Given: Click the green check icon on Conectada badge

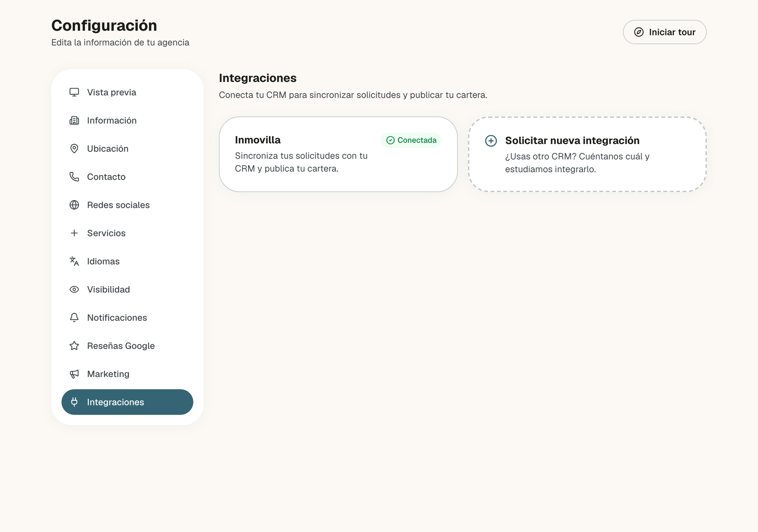Looking at the screenshot, I should tap(390, 140).
